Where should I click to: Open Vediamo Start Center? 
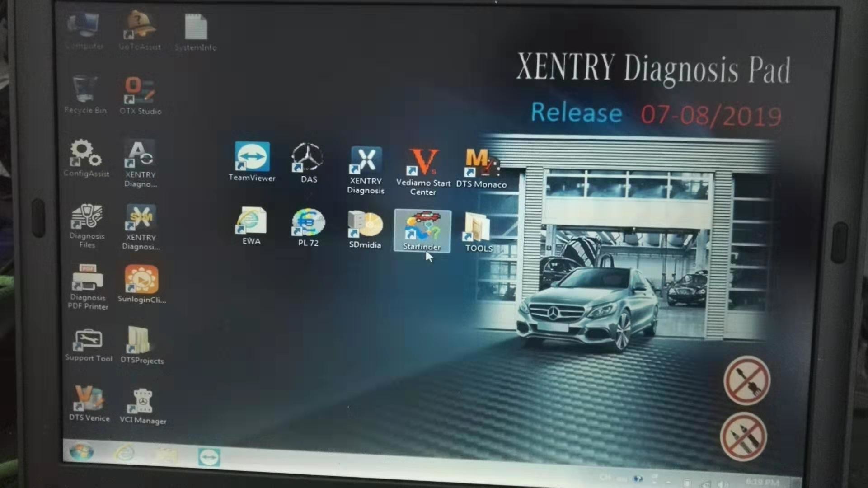(x=423, y=172)
